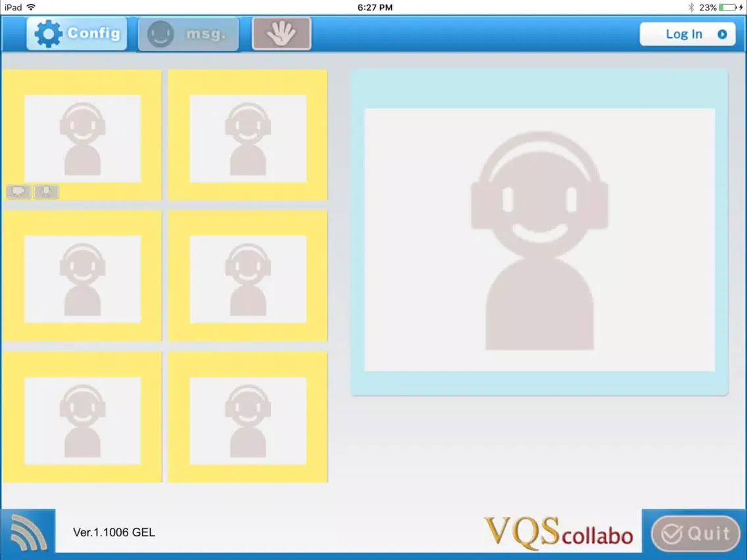747x560 pixels.
Task: Tap the battery indicator in status bar
Action: (x=729, y=7)
